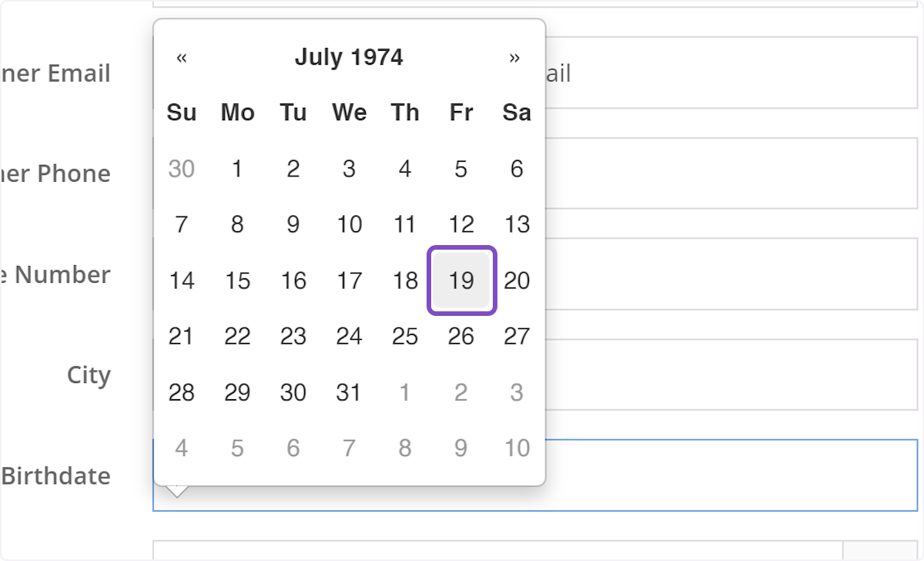
Task: Click the City input field
Action: pyautogui.click(x=731, y=375)
